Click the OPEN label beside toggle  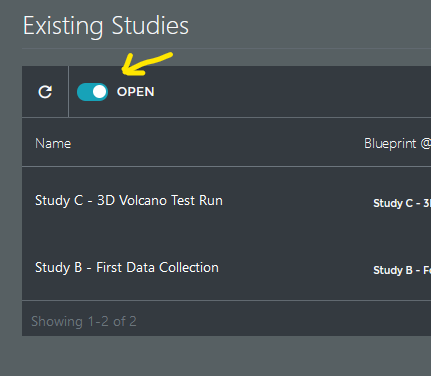coord(135,92)
